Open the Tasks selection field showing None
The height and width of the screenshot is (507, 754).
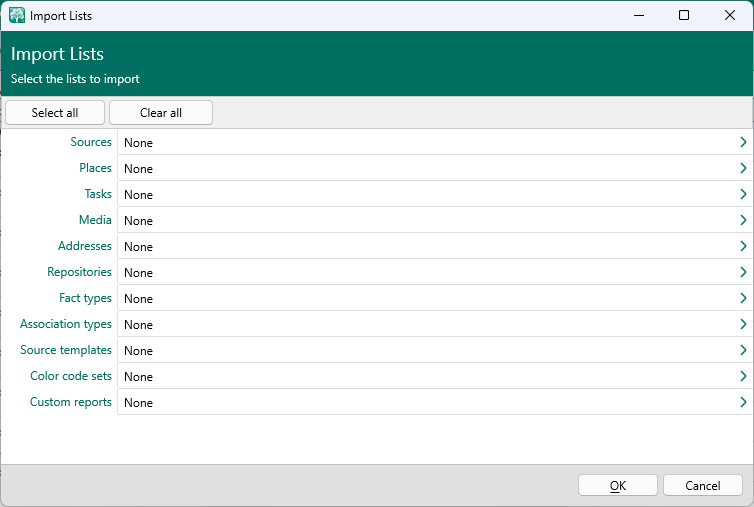(434, 194)
